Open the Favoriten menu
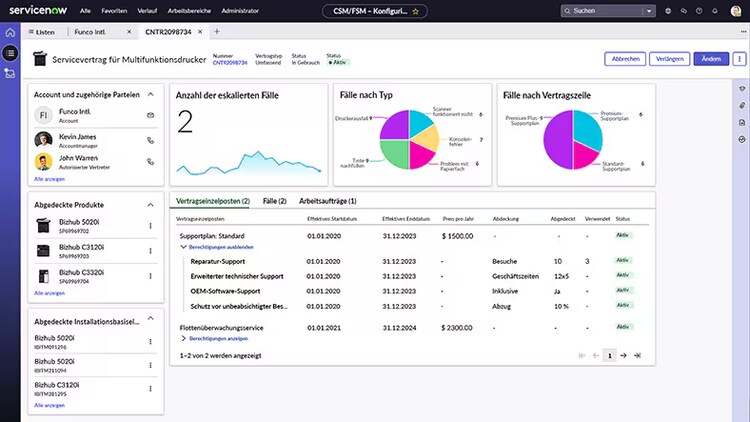Screen dimensions: 750x422 click(x=114, y=11)
